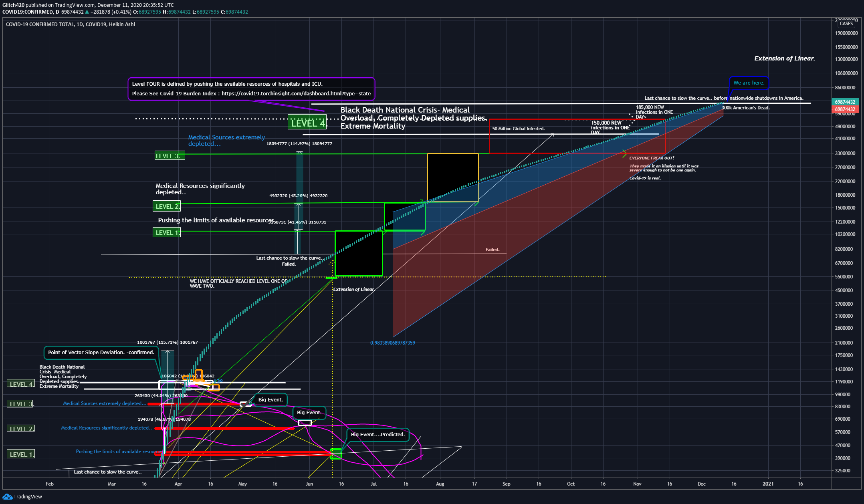This screenshot has width=864, height=504.
Task: Select the large 'LEVEL 4.' label beside dotted line
Action: coord(307,123)
